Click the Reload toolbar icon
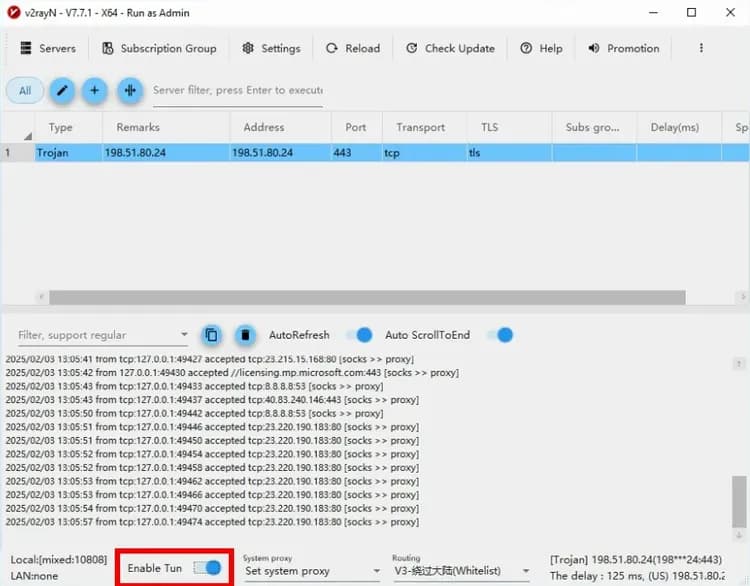Image resolution: width=750 pixels, height=586 pixels. [352, 48]
